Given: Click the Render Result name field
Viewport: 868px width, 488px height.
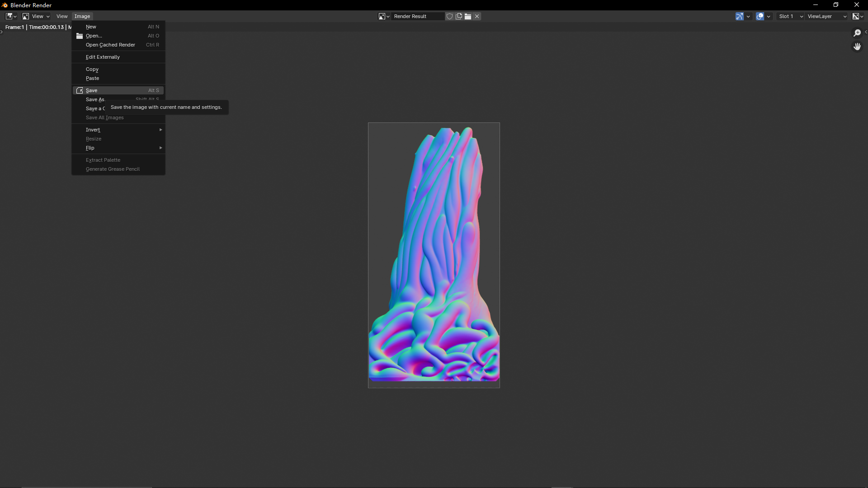Looking at the screenshot, I should tap(417, 16).
